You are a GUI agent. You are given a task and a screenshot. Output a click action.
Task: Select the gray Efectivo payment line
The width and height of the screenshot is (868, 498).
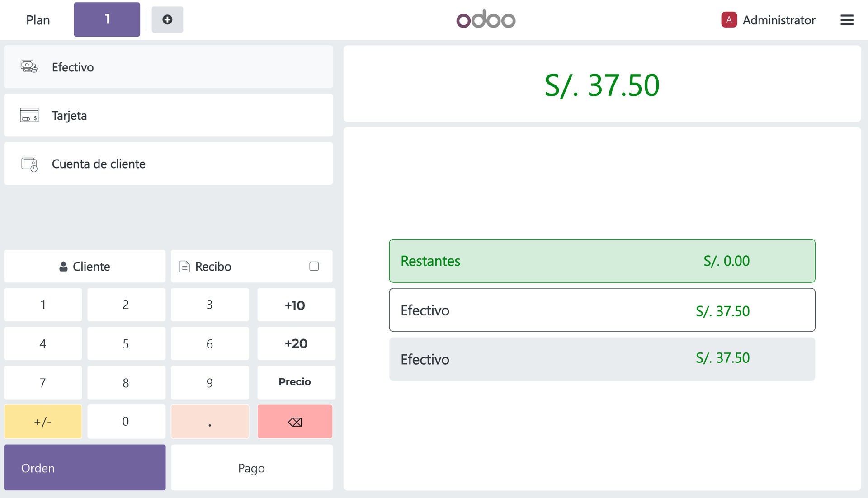(x=602, y=359)
